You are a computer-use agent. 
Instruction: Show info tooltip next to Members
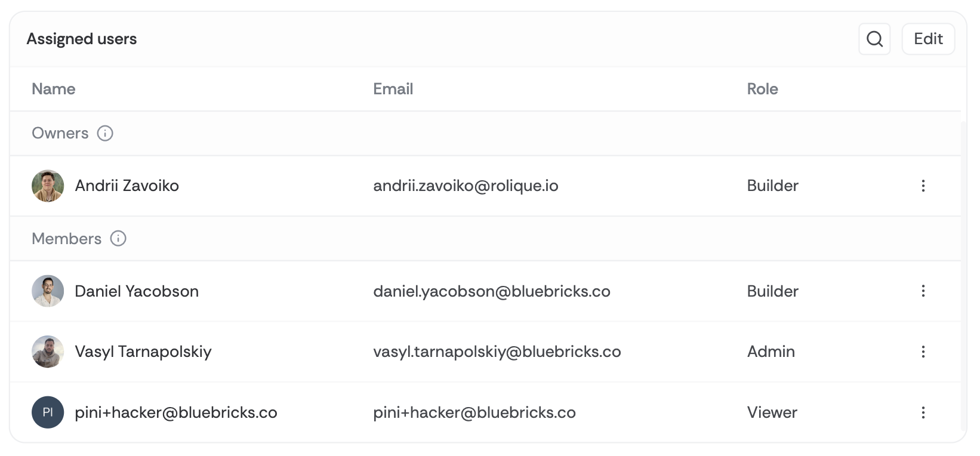pyautogui.click(x=118, y=239)
